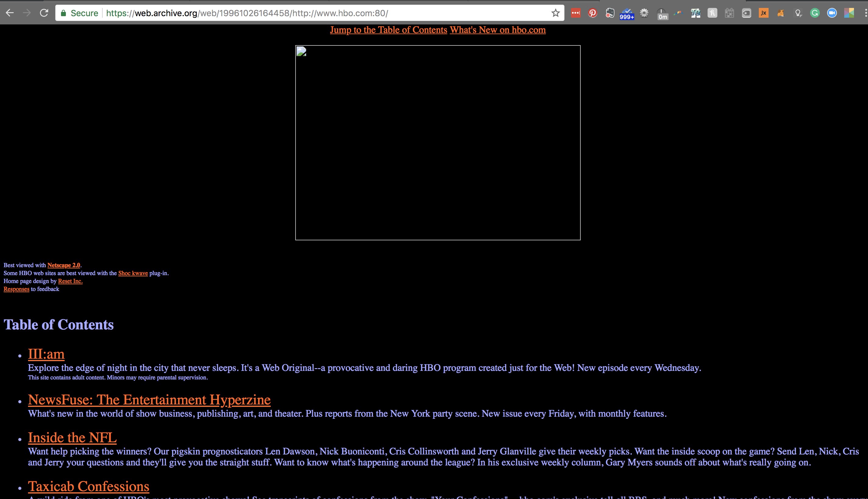Click the Pinterest extension icon
Image resolution: width=868 pixels, height=499 pixels.
coord(593,13)
